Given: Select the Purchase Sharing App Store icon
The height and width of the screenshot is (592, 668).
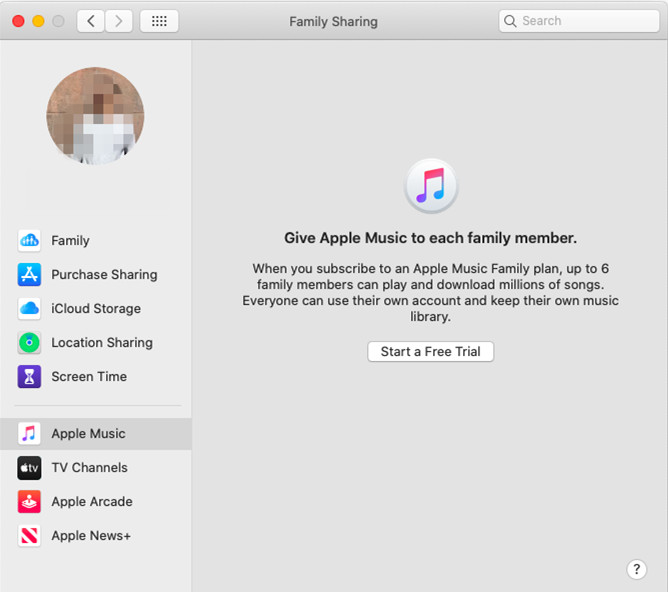Looking at the screenshot, I should [x=29, y=275].
